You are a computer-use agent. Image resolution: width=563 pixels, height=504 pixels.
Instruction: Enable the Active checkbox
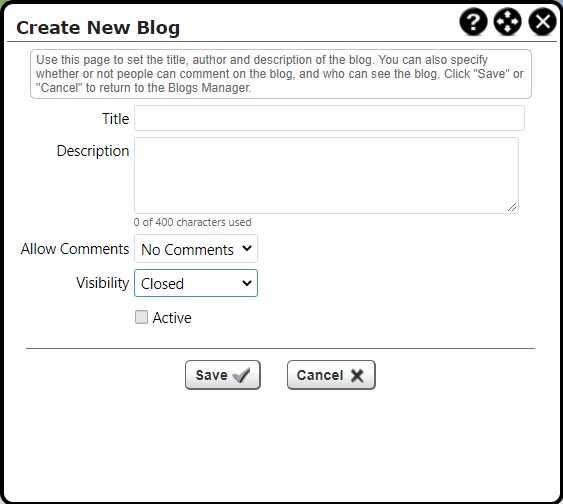click(141, 317)
